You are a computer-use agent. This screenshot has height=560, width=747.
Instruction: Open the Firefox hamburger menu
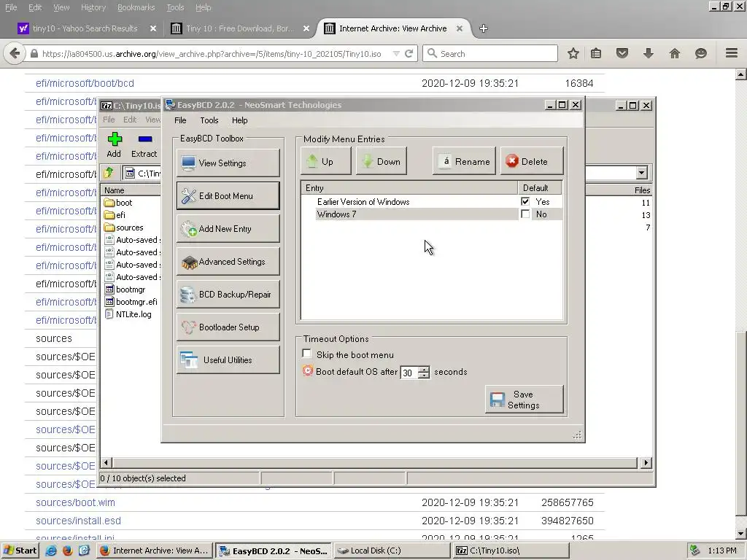coord(732,52)
